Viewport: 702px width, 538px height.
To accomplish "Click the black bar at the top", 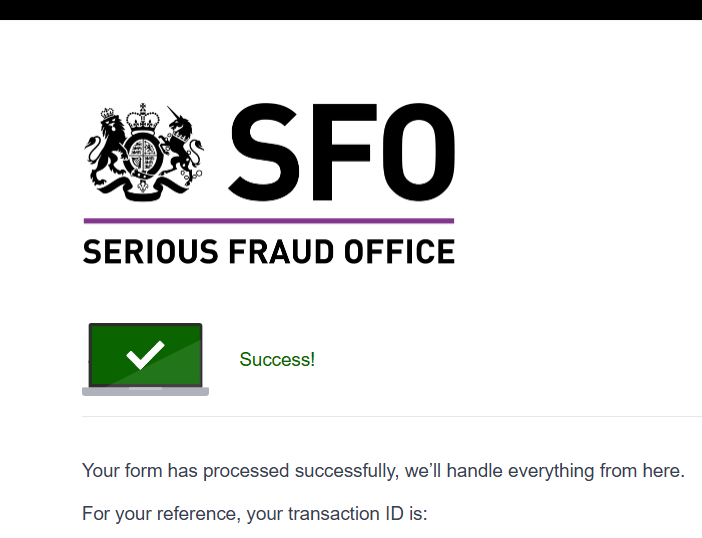I will click(x=351, y=9).
